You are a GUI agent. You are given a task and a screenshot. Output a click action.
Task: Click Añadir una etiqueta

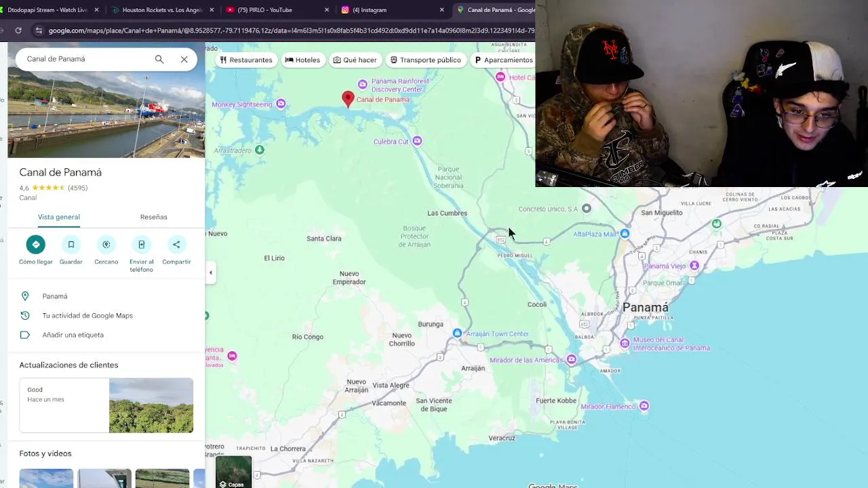[73, 335]
